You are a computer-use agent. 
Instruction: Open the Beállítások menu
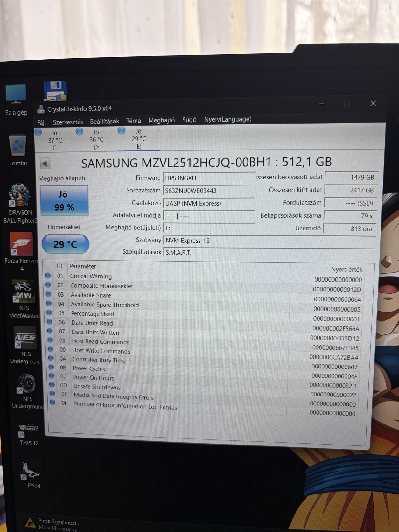tap(105, 121)
